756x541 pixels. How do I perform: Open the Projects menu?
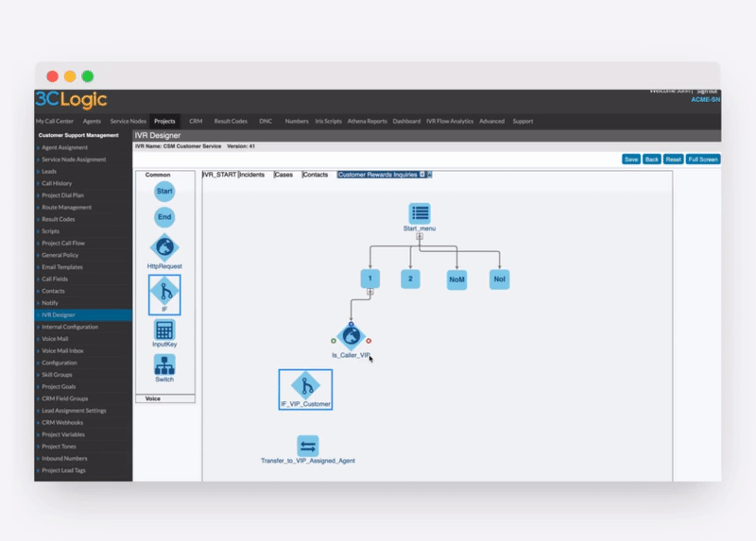click(x=164, y=122)
